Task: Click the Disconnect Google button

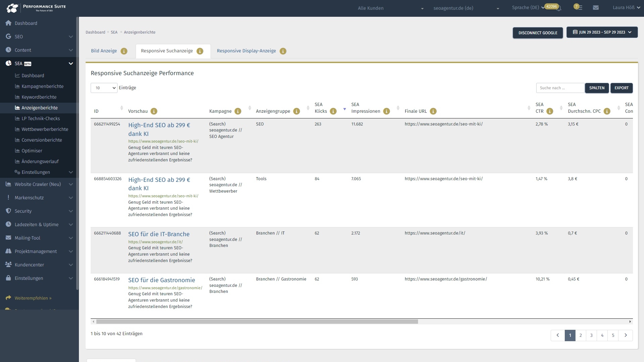Action: coord(538,33)
